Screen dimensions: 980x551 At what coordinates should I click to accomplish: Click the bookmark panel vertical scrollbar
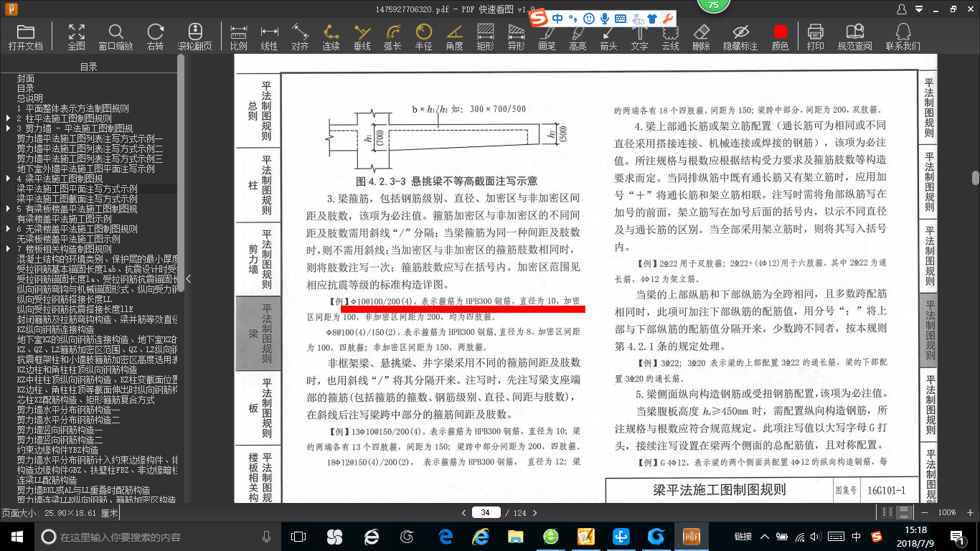coord(181,172)
